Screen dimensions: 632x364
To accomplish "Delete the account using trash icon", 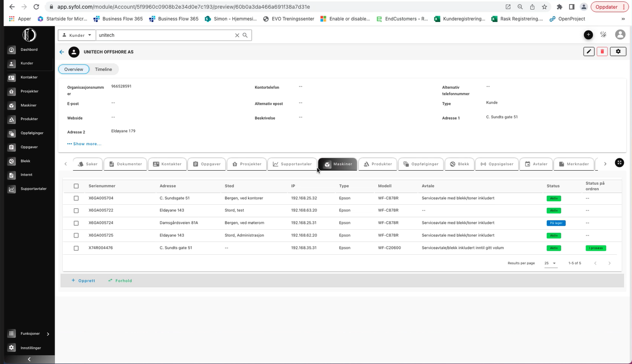I will (602, 51).
